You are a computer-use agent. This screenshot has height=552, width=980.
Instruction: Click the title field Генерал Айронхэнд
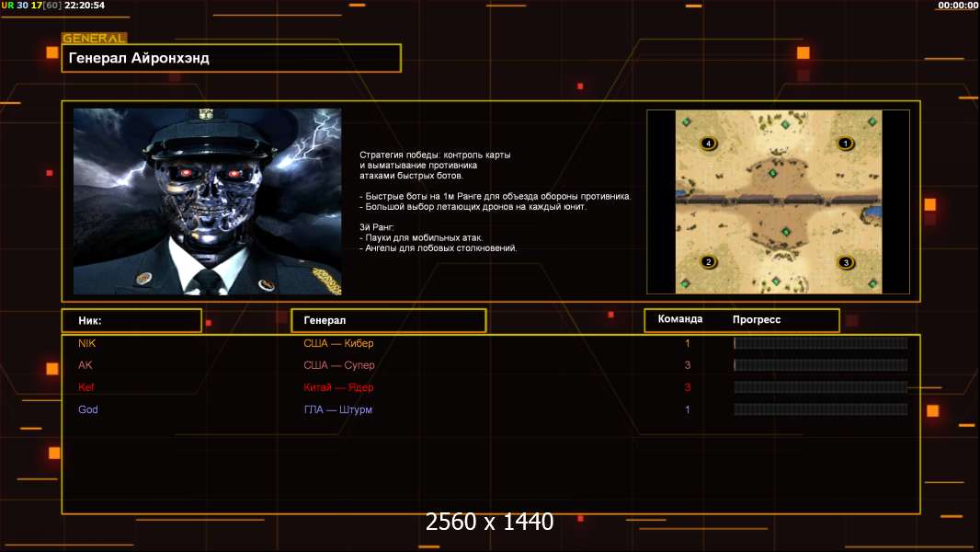point(232,58)
